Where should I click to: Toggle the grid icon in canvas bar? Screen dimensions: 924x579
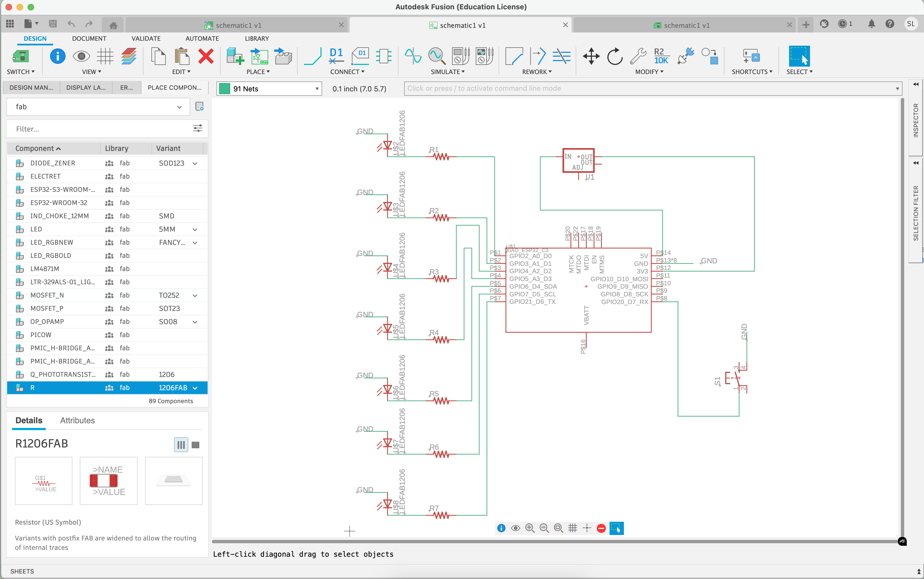tap(572, 528)
